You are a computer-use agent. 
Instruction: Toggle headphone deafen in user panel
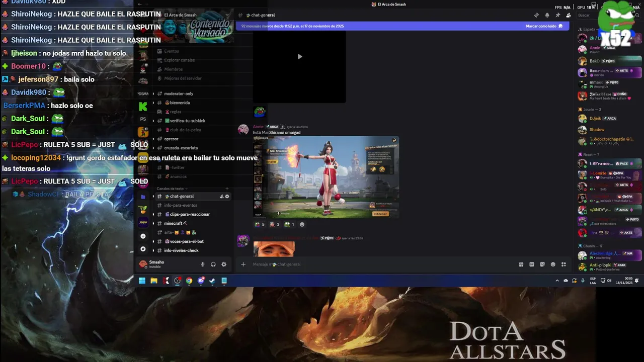(213, 264)
